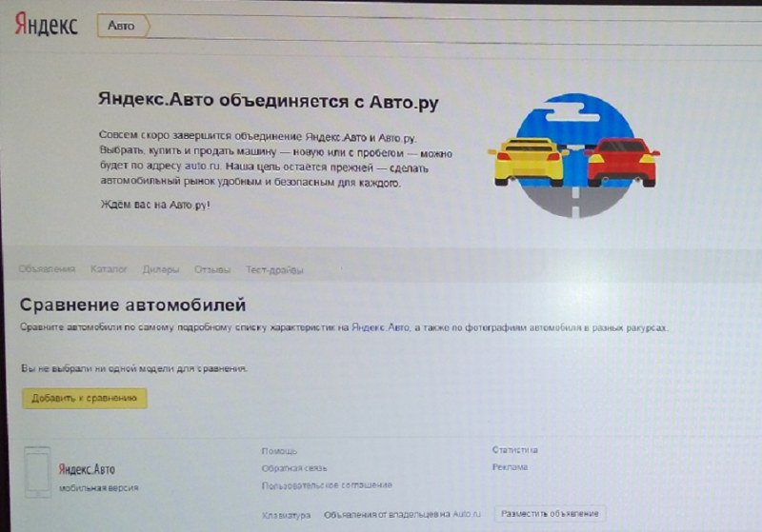Select the Тест-драйвы tab
Viewport: 762px width, 532px height.
(x=274, y=270)
